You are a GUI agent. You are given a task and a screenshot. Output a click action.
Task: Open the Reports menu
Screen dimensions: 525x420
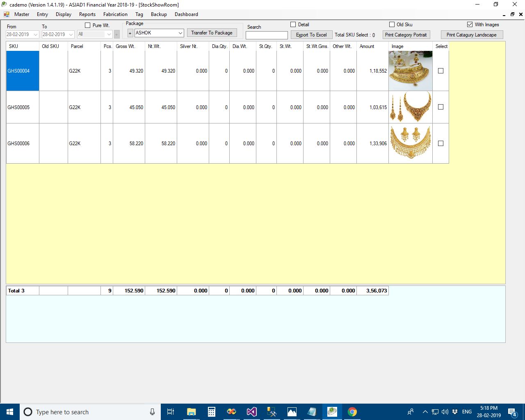[x=87, y=14]
